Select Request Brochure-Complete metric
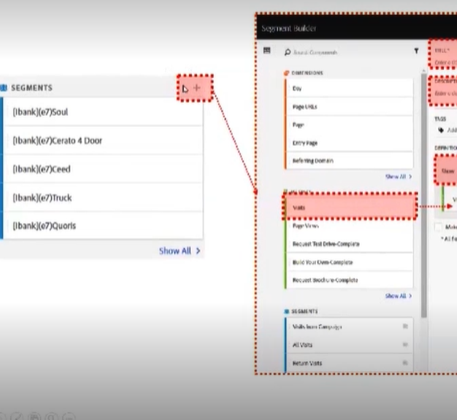Image resolution: width=457 pixels, height=420 pixels. (349, 280)
